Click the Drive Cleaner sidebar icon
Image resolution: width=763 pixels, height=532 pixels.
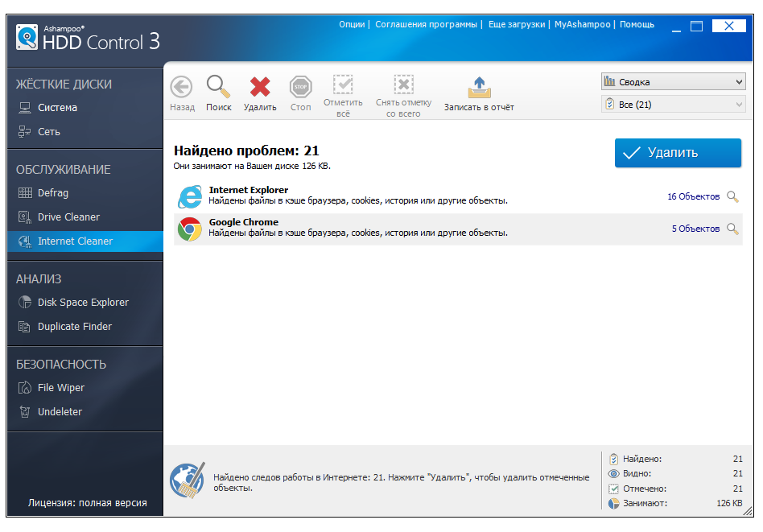pos(25,217)
